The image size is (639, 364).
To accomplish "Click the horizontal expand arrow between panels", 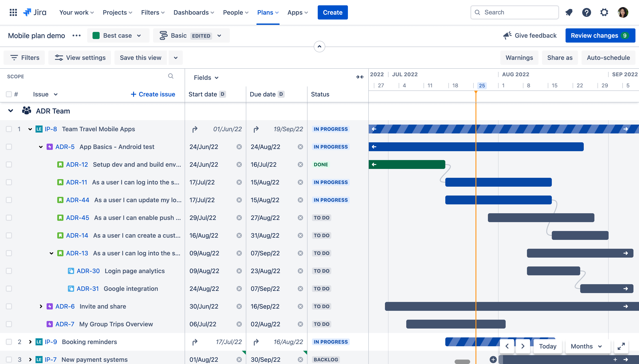I will click(x=360, y=77).
